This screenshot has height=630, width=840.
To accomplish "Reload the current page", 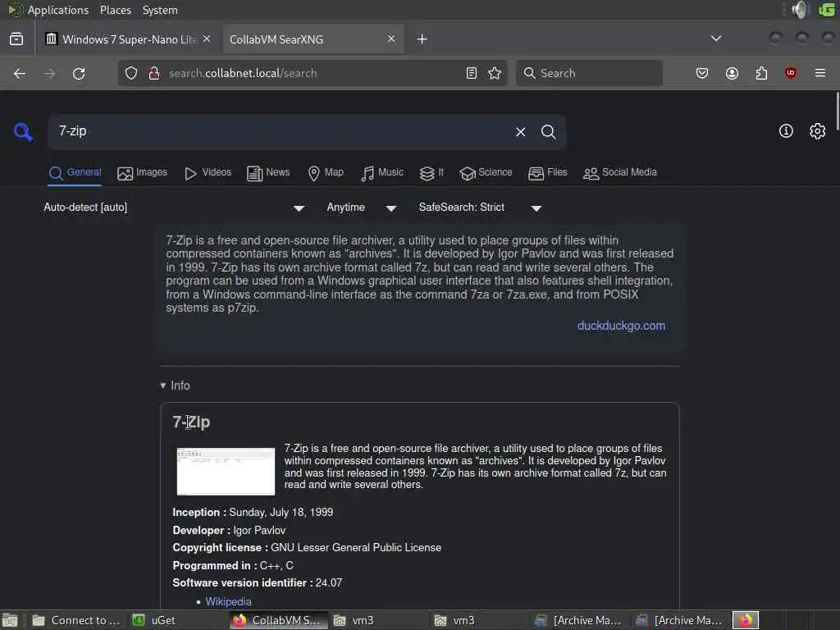I will [x=79, y=73].
